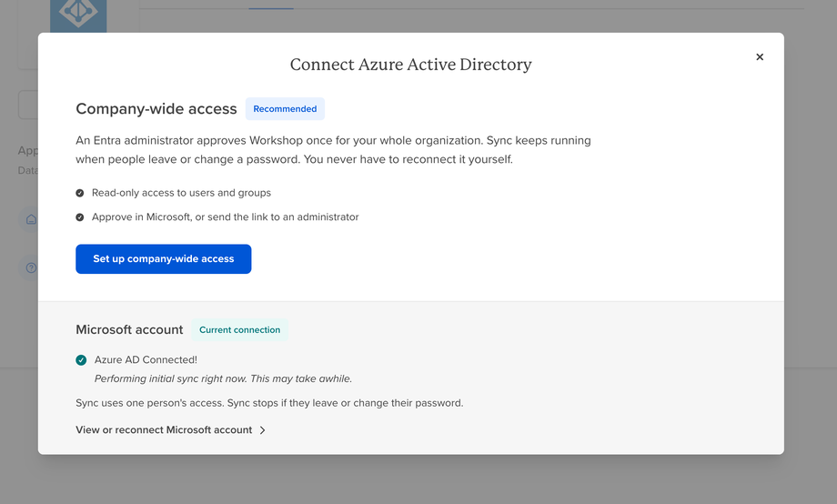Click the Current connection badge
The height and width of the screenshot is (504, 837).
pos(239,330)
